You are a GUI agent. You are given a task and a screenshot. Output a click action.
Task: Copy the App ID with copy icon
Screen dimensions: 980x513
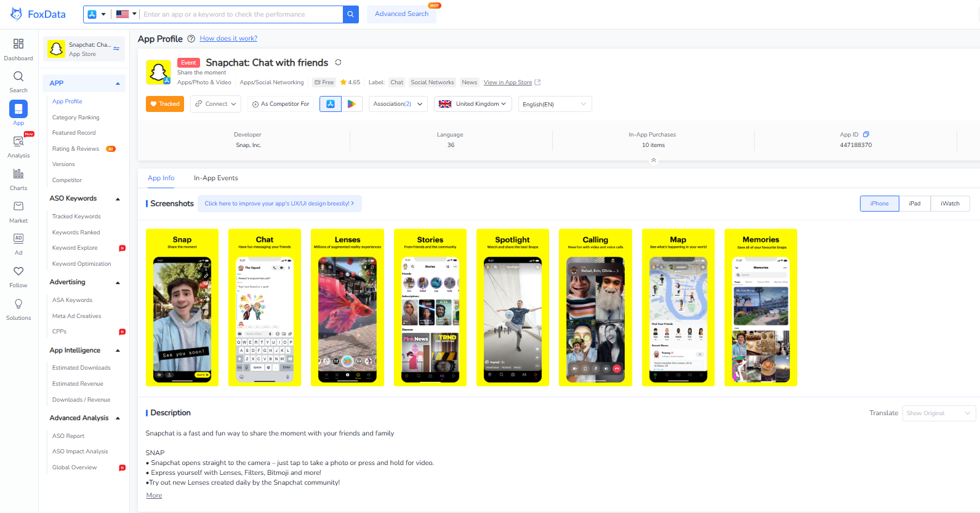[x=866, y=135]
